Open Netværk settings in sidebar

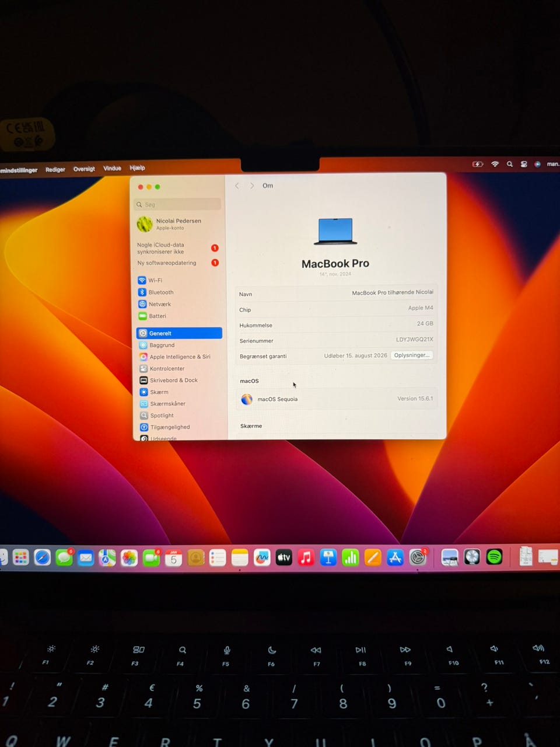coord(179,304)
